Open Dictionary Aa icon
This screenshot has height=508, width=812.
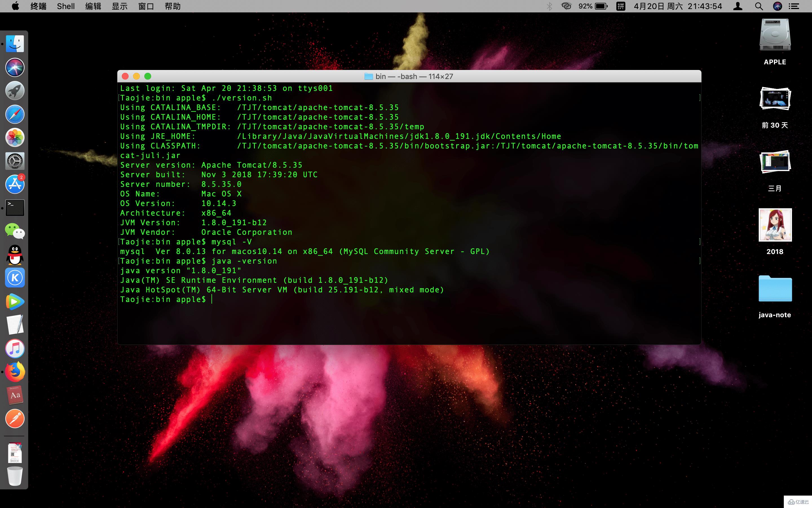(15, 395)
